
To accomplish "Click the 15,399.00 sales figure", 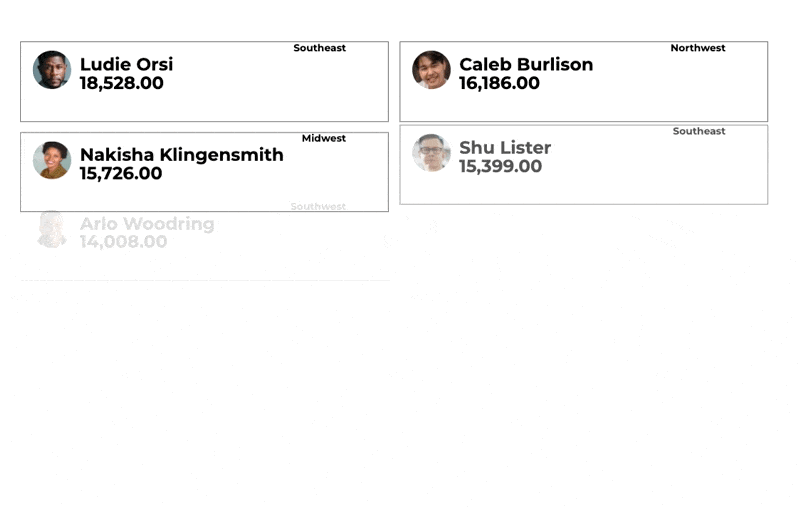I will tap(501, 166).
